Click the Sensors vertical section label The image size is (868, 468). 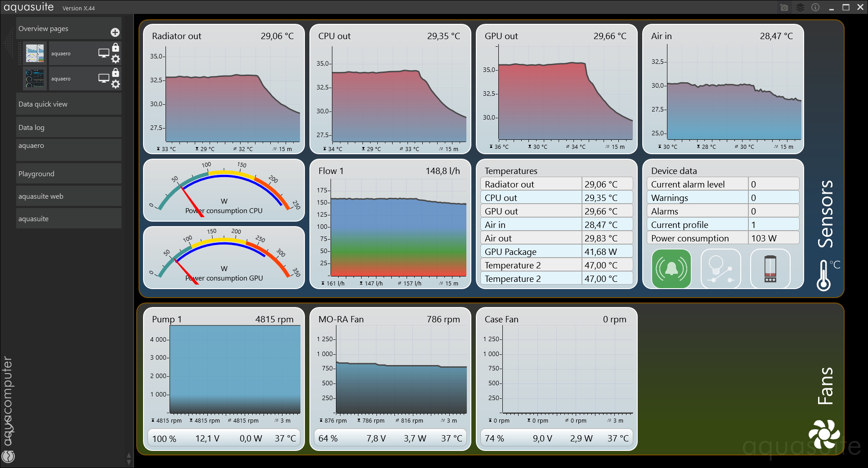(x=826, y=214)
